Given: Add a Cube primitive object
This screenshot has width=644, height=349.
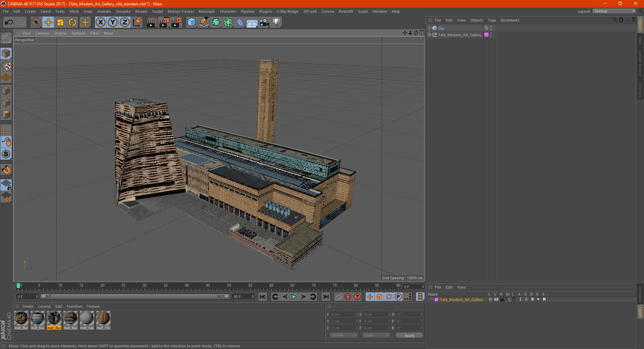Looking at the screenshot, I should click(x=192, y=22).
